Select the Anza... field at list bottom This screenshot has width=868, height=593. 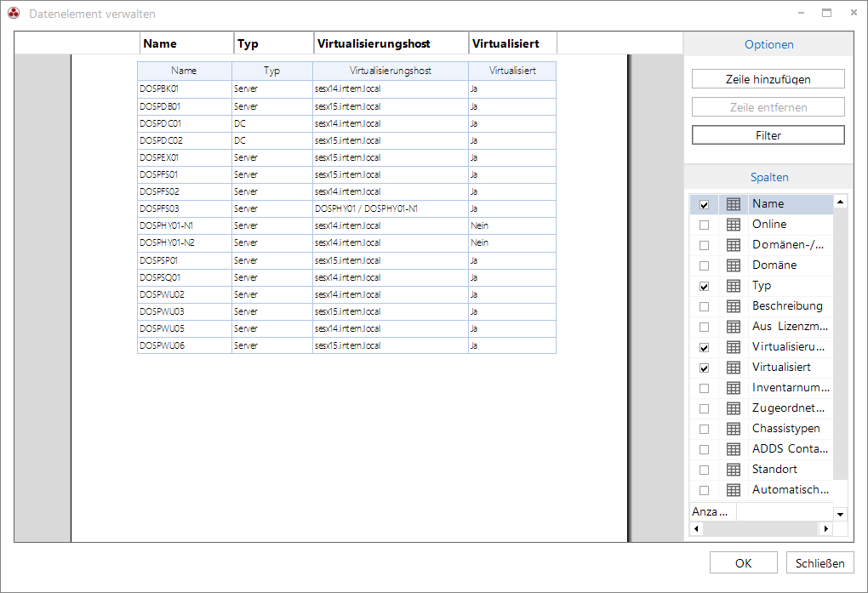tap(712, 511)
